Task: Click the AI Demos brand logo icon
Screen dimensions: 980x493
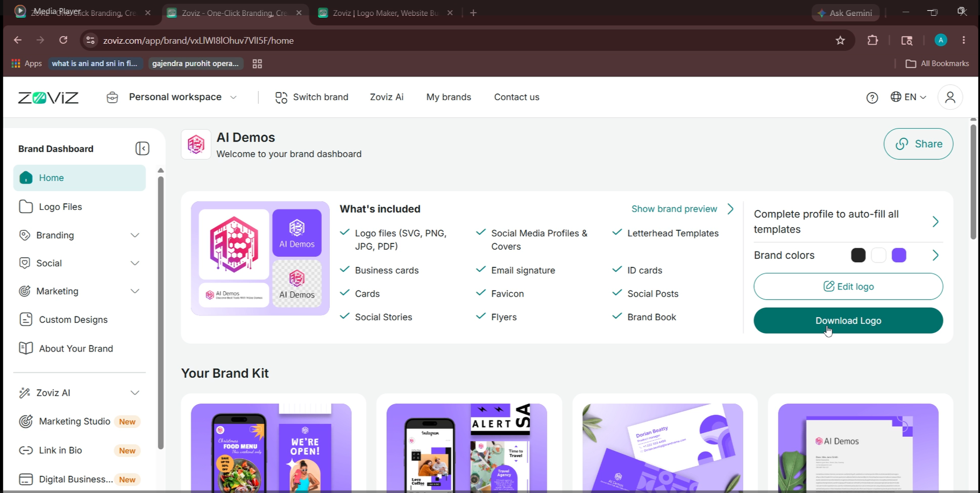Action: [x=196, y=144]
